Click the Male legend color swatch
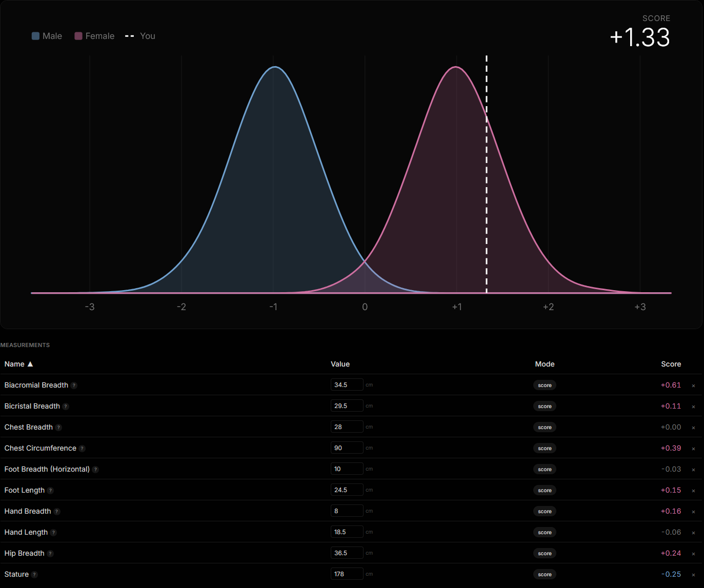 [35, 36]
